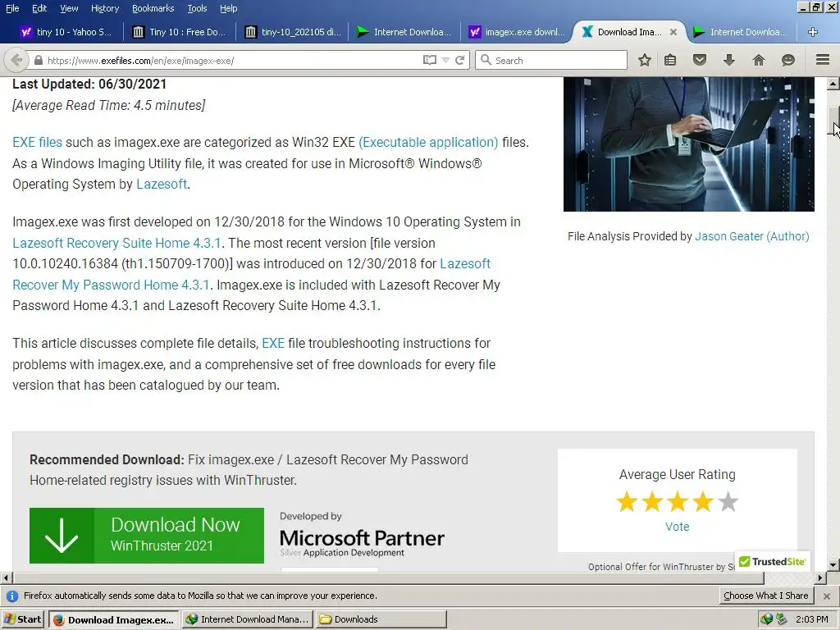Open the File menu
The height and width of the screenshot is (630, 840).
pos(12,8)
